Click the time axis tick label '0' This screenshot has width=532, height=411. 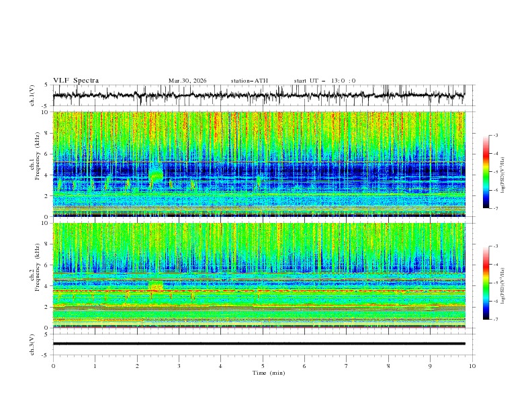(53, 366)
